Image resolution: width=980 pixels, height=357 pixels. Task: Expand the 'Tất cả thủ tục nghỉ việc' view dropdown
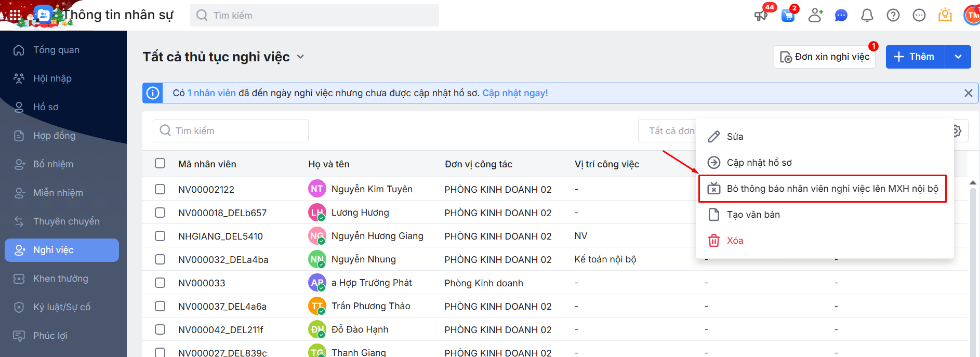pos(300,57)
